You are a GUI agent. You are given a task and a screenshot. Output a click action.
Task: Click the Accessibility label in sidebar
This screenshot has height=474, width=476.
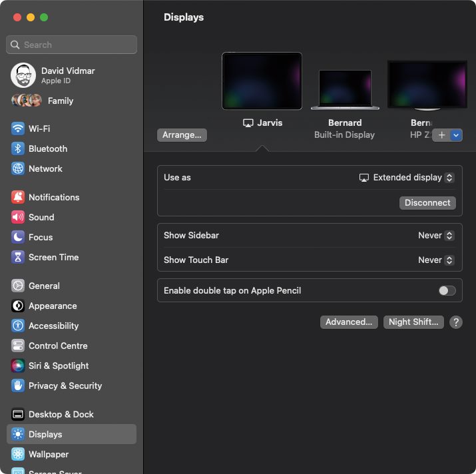[x=54, y=326]
